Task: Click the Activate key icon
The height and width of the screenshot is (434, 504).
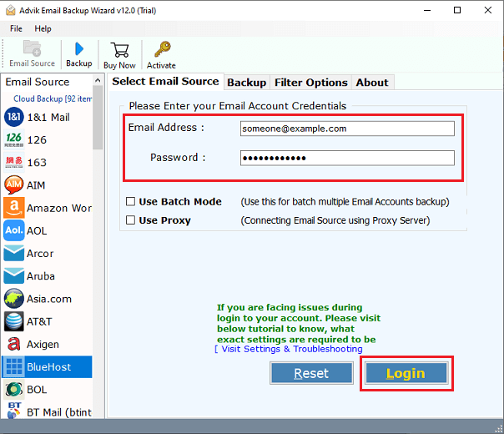Action: (162, 49)
